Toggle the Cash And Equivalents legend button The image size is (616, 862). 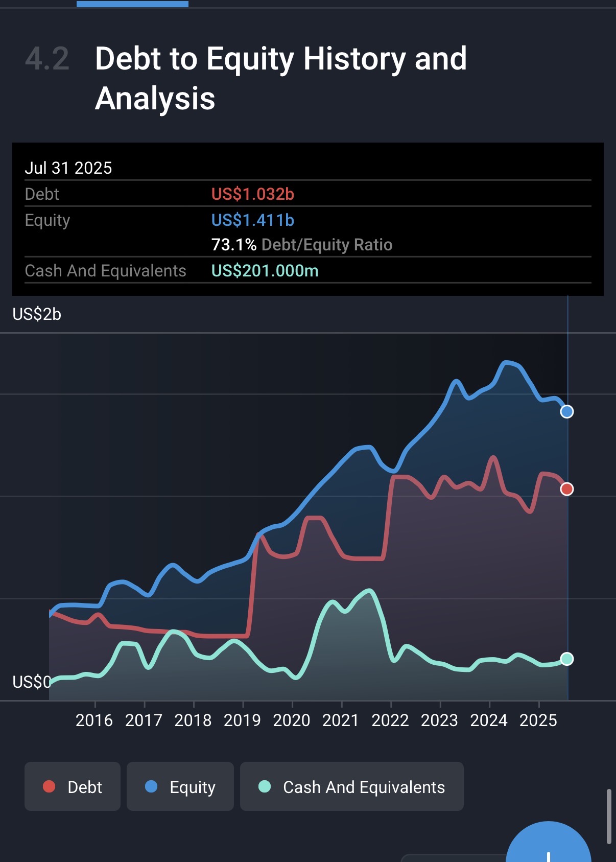[x=351, y=786]
